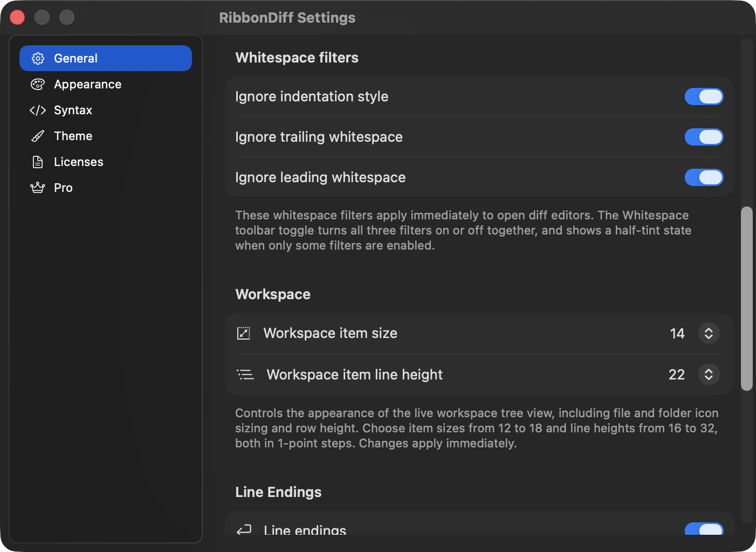
Task: Switch to the General settings tab
Action: [106, 58]
